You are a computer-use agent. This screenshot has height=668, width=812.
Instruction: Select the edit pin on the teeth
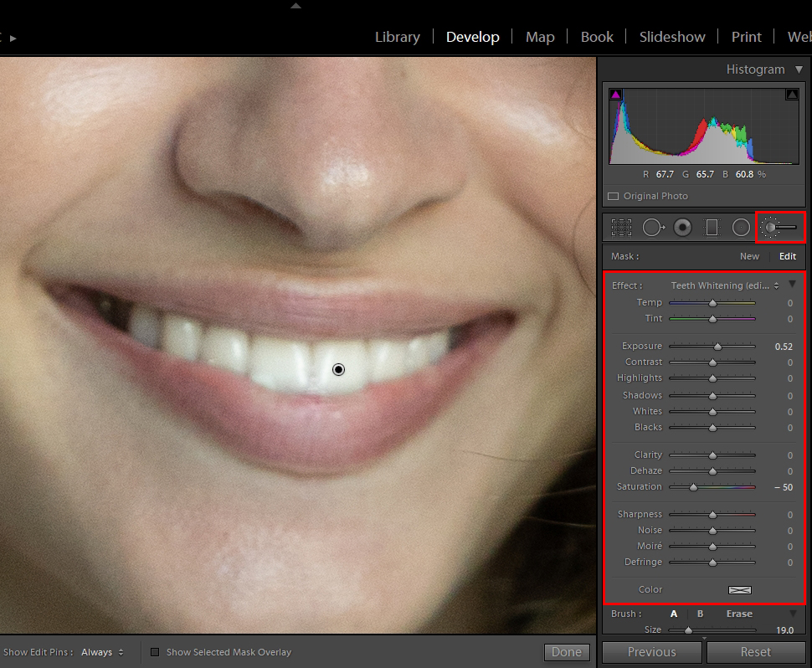point(337,368)
